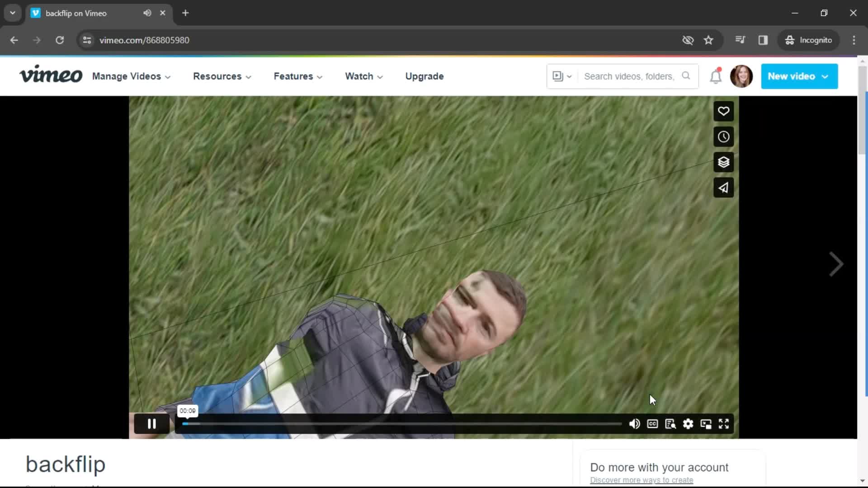Select the backflip on Vimeo tab

[99, 13]
